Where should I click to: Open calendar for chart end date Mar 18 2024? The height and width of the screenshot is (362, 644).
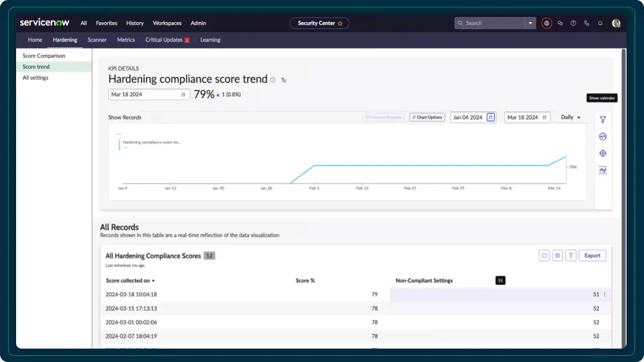(x=545, y=117)
